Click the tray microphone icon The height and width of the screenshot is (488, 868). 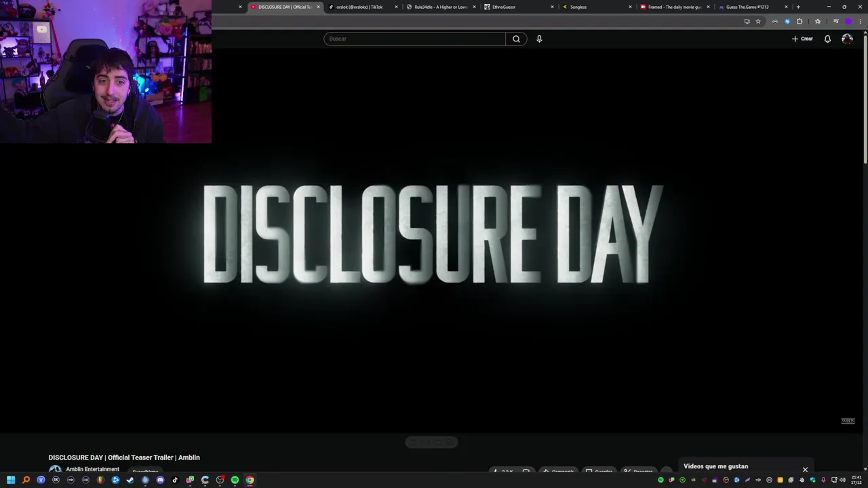tap(823, 480)
